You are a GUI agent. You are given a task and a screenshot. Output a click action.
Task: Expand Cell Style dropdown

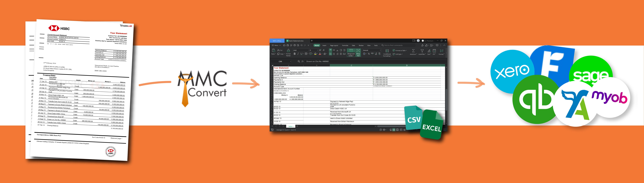pyautogui.click(x=402, y=54)
